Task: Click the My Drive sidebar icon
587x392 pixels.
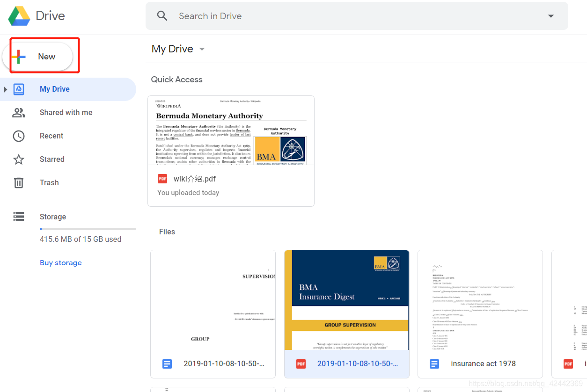Action: click(x=19, y=89)
